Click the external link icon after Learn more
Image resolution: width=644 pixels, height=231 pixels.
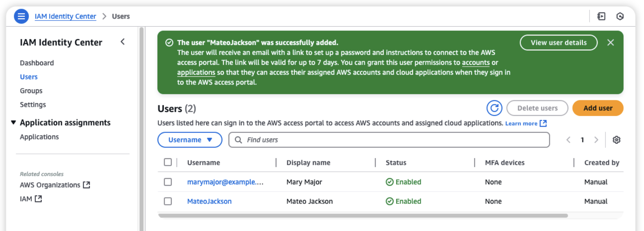click(543, 123)
